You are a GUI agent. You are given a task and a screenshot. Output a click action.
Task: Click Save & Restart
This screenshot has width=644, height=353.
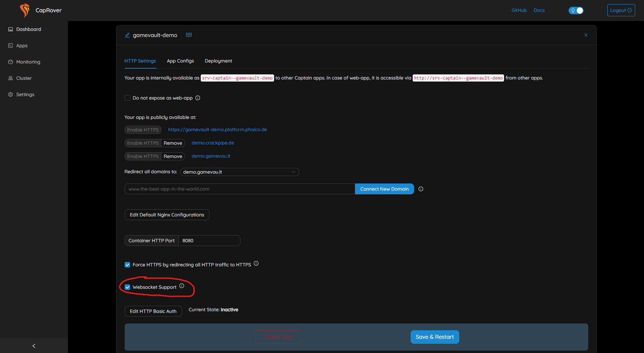point(435,337)
